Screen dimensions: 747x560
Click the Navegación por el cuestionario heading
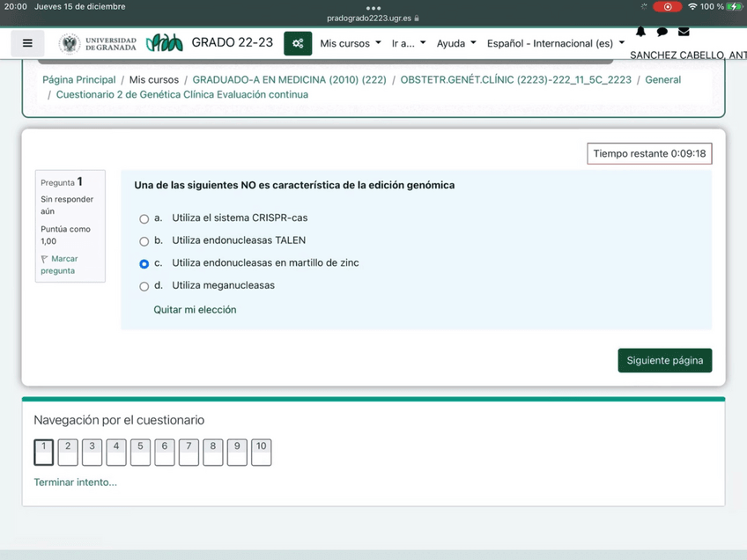pos(119,420)
